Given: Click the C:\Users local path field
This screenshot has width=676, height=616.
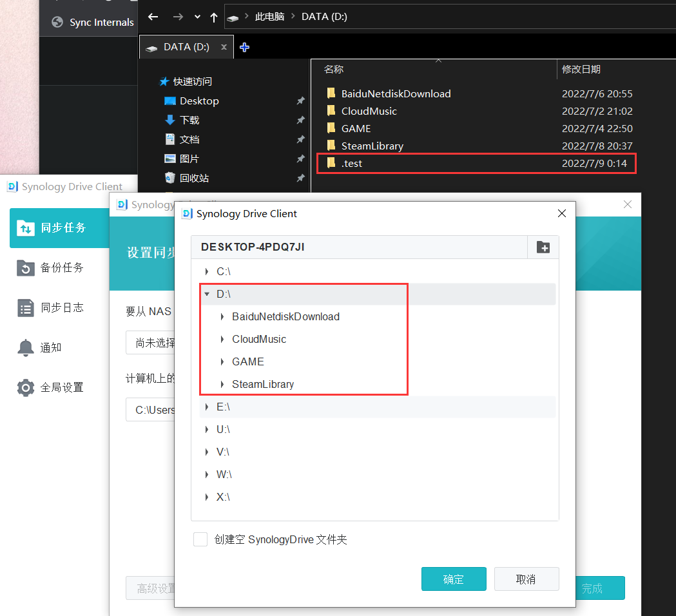Looking at the screenshot, I should [x=150, y=410].
